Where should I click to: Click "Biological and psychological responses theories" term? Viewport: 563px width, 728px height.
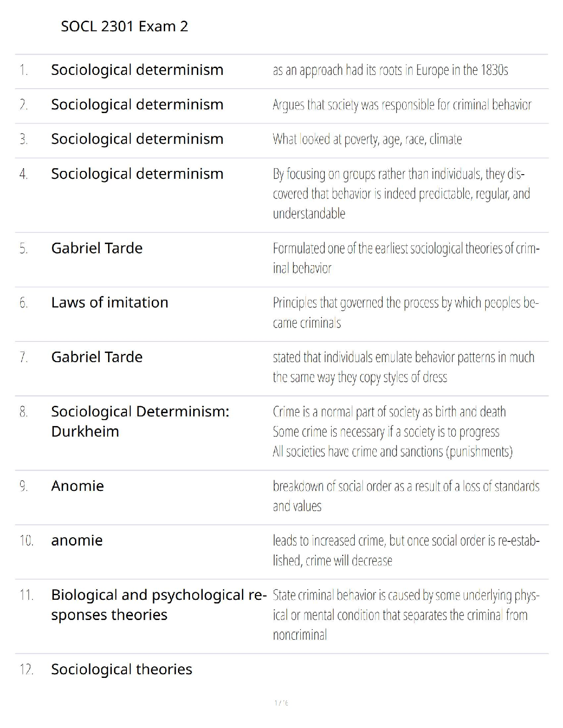(x=158, y=604)
